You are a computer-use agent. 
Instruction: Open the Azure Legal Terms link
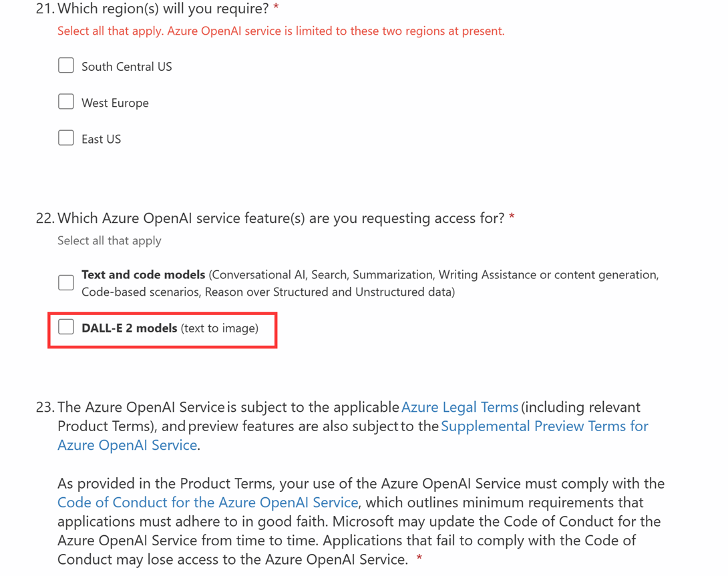pyautogui.click(x=460, y=407)
